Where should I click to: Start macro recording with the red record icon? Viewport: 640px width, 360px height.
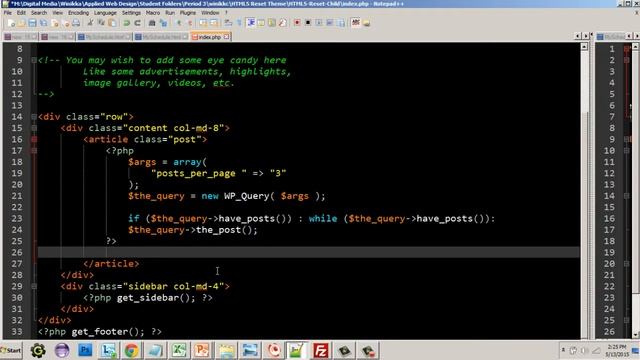[297, 23]
